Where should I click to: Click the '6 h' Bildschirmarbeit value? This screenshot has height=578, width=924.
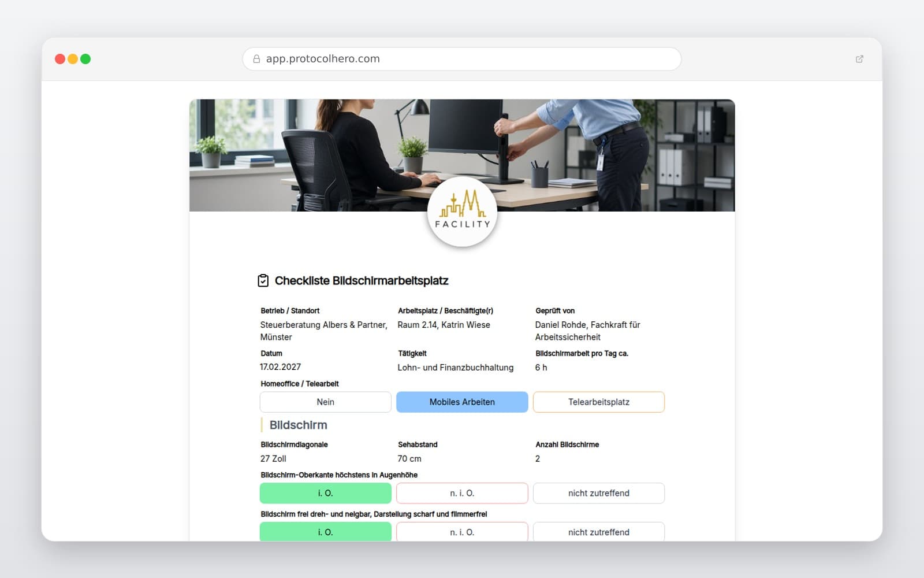541,368
